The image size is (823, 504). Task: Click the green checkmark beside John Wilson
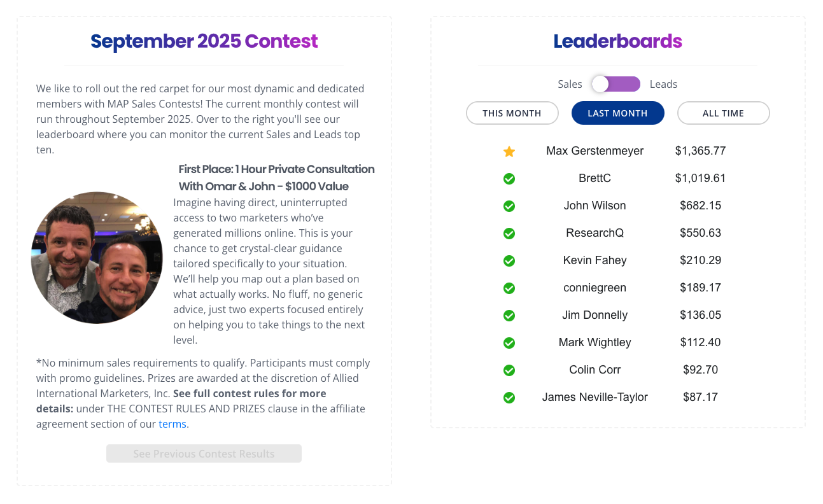tap(509, 206)
